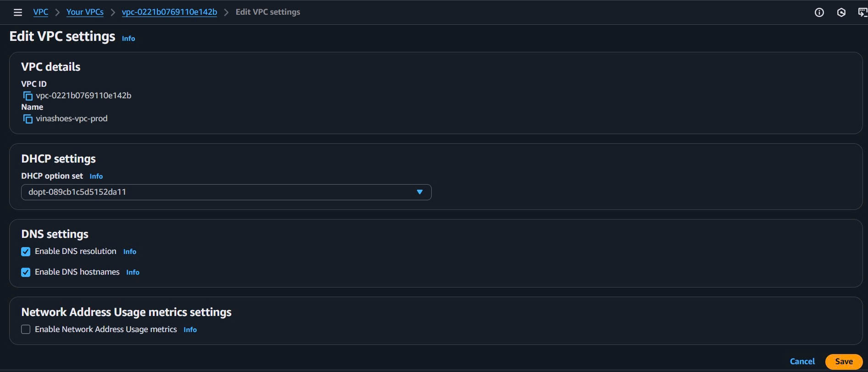Disable the Enable DNS hostnames checkbox
This screenshot has width=868, height=372.
tap(26, 272)
